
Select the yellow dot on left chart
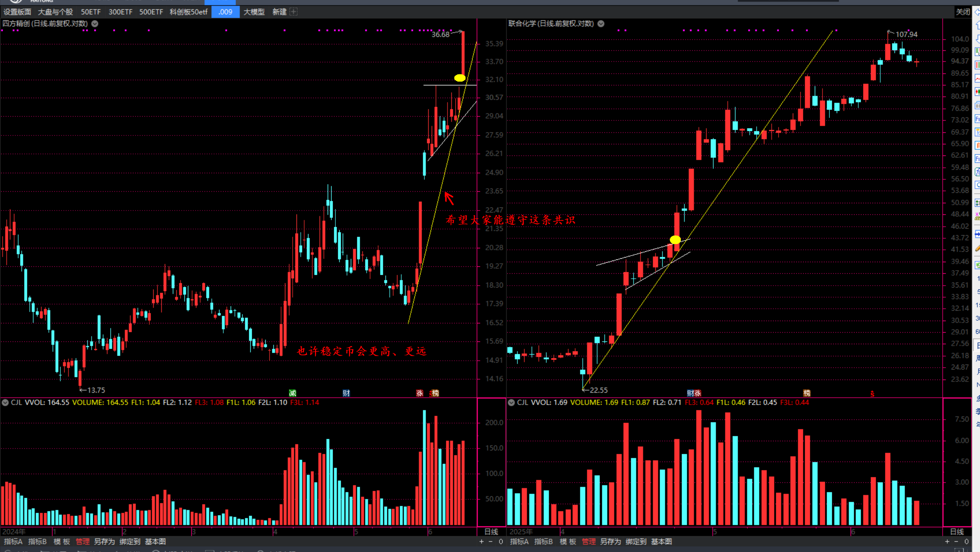click(x=460, y=78)
